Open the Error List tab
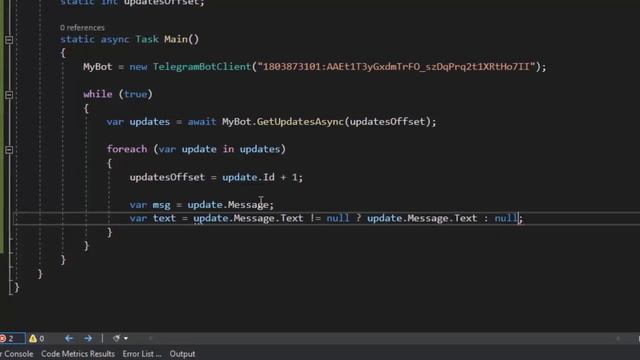Screen dimensions: 640x360 142,354
